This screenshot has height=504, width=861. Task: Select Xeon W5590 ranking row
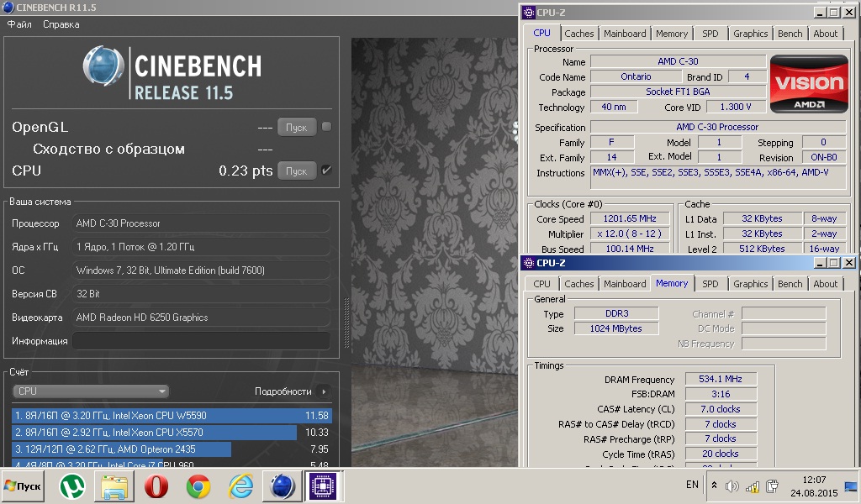coord(172,416)
